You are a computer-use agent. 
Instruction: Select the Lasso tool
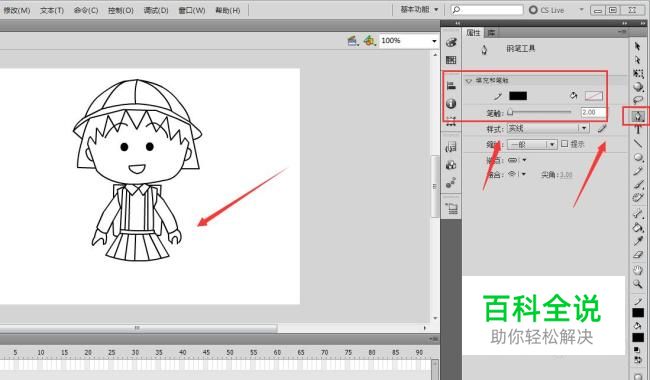(x=638, y=100)
